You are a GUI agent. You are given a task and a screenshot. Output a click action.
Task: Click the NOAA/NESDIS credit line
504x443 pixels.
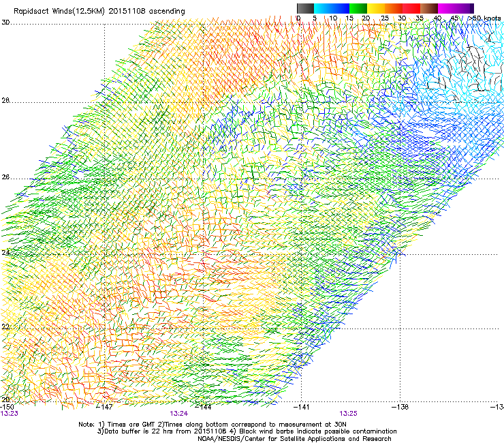(x=294, y=438)
